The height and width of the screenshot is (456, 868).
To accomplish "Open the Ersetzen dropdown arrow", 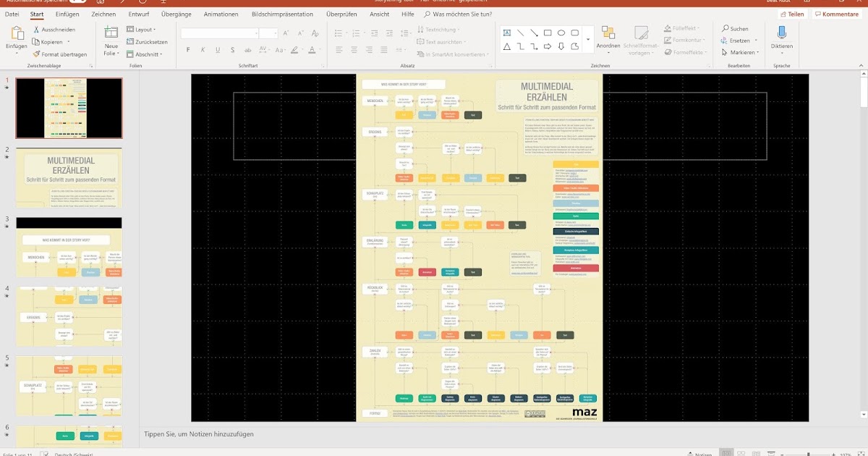I will (x=756, y=41).
